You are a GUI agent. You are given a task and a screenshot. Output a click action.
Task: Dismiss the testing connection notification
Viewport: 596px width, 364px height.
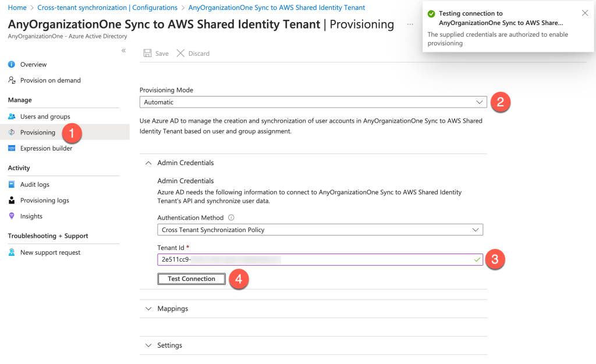tap(585, 12)
